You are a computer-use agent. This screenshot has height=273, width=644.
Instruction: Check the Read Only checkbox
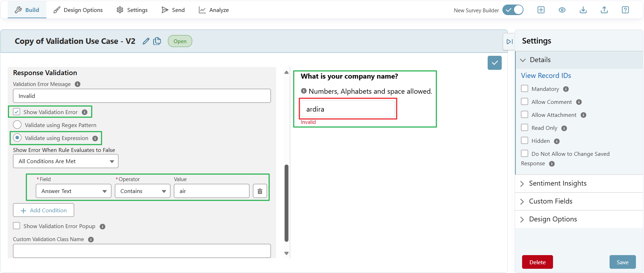(525, 127)
